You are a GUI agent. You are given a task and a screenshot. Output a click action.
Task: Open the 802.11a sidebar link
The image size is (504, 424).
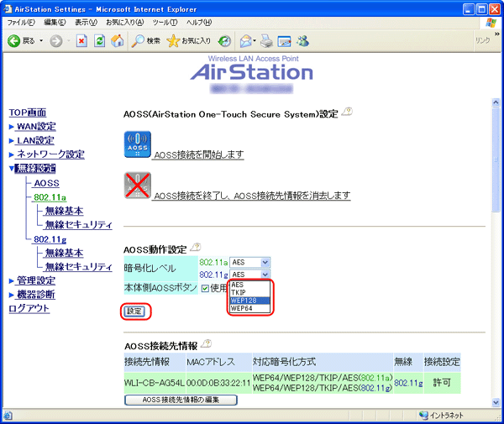tap(50, 197)
